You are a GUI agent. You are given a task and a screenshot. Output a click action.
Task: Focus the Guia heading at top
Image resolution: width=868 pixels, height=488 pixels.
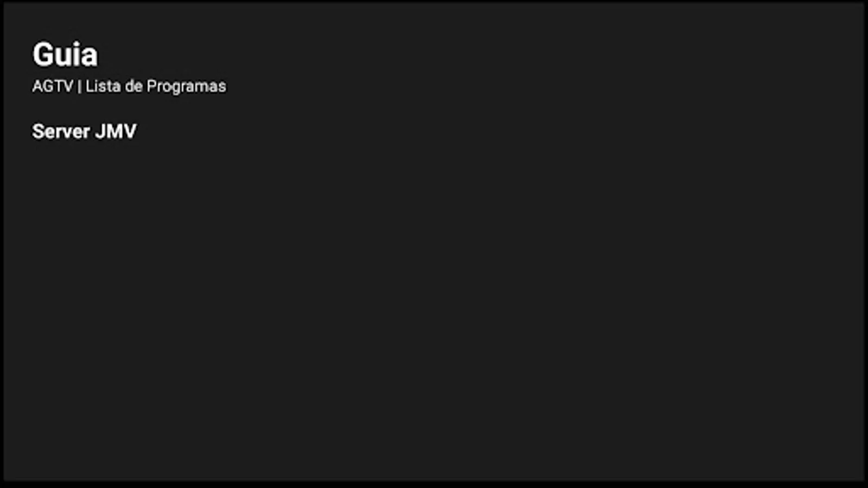[x=65, y=55]
